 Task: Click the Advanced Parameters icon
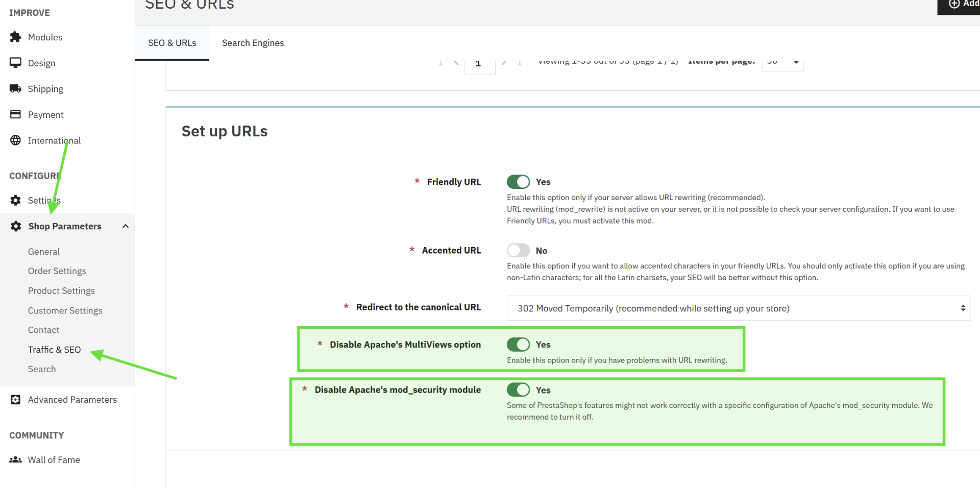click(x=15, y=399)
